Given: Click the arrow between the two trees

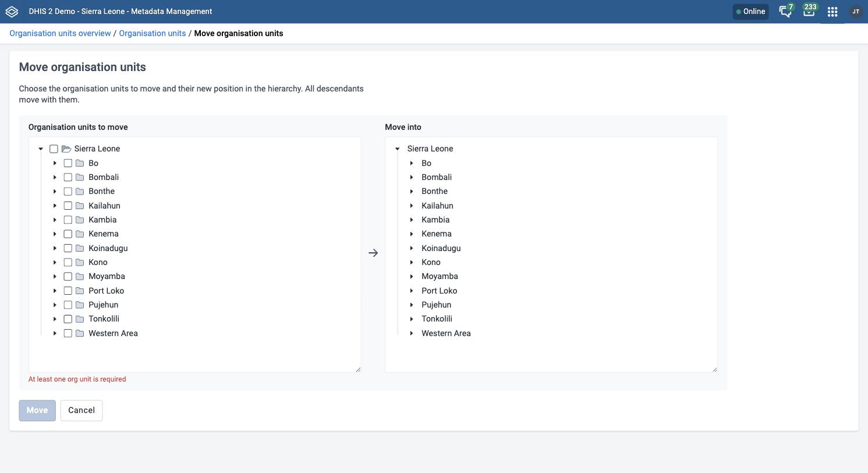Looking at the screenshot, I should click(373, 253).
